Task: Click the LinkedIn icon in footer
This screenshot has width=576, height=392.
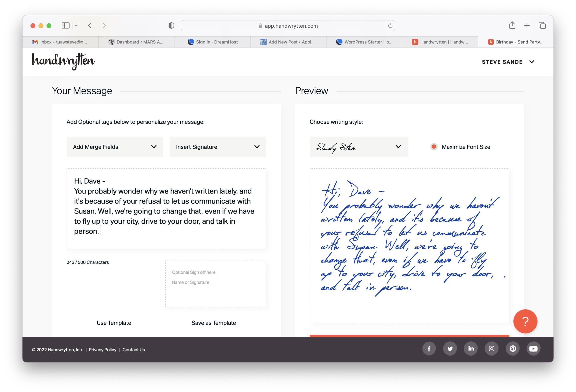Action: pyautogui.click(x=471, y=348)
